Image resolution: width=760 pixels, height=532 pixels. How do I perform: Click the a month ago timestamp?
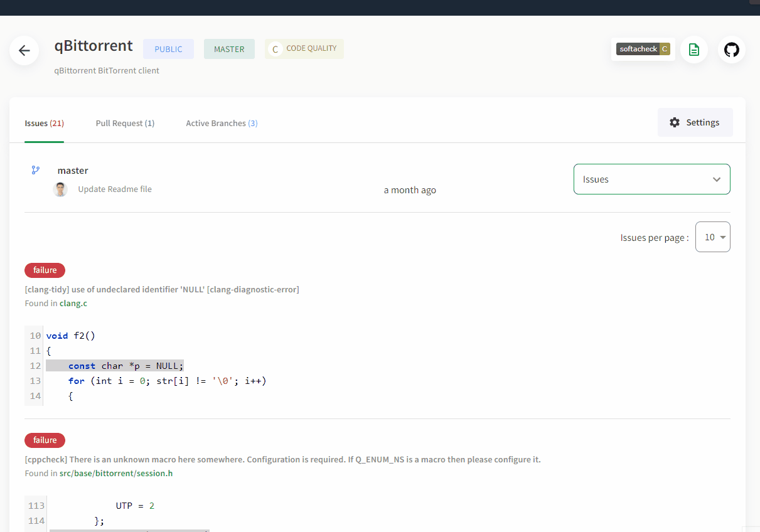pos(410,190)
